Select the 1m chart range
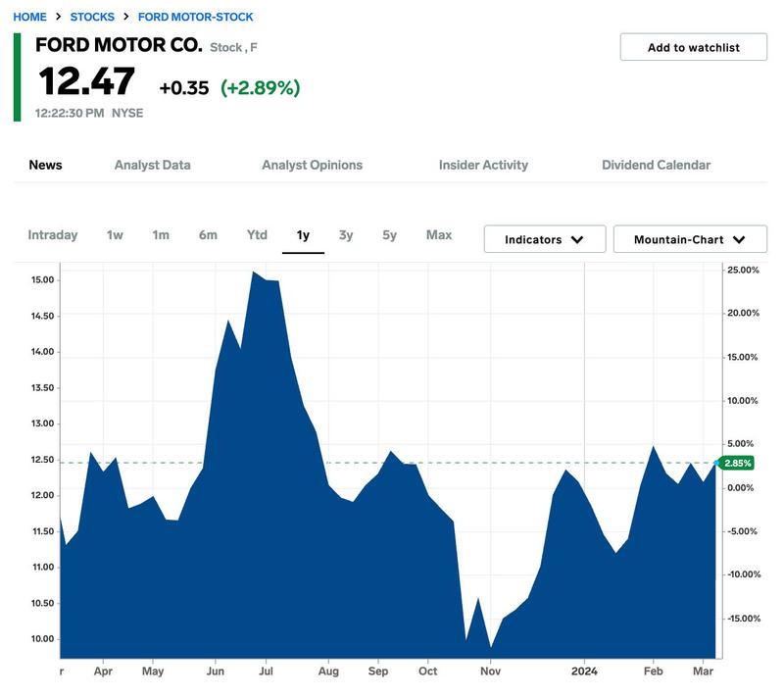784x697 pixels. pos(161,235)
